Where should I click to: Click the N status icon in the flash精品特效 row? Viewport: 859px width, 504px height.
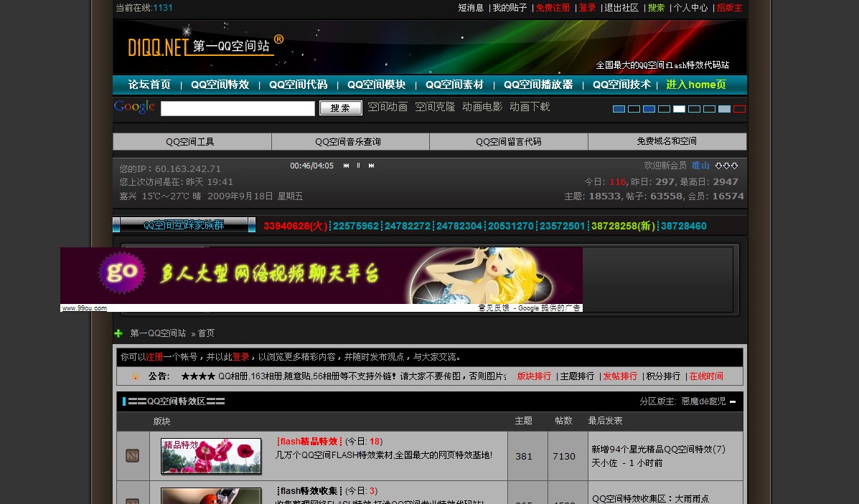pyautogui.click(x=133, y=455)
